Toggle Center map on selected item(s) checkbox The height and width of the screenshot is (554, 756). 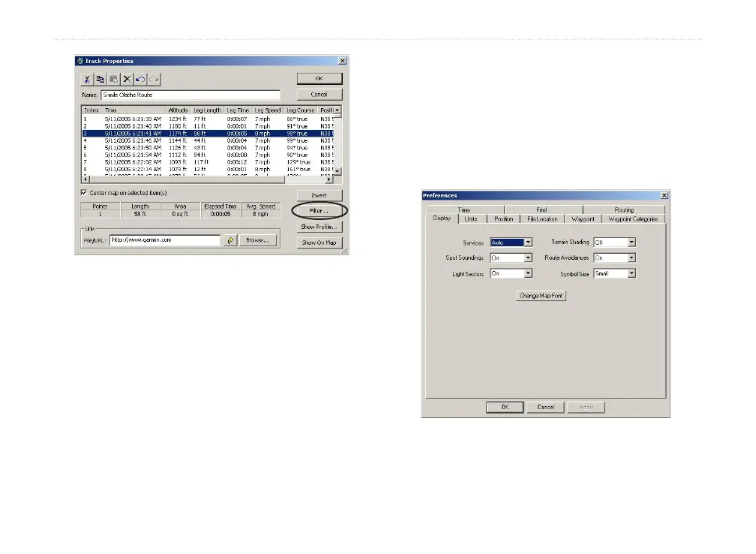[84, 192]
